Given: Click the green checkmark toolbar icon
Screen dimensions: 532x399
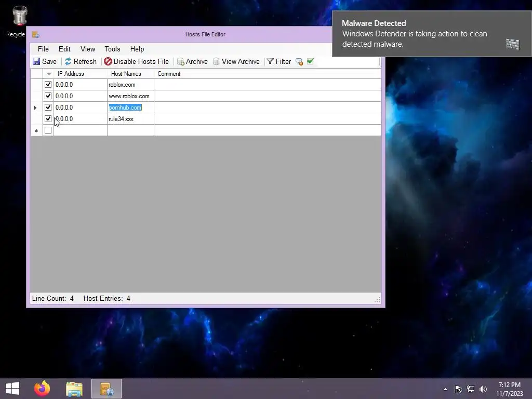Looking at the screenshot, I should click(x=310, y=61).
